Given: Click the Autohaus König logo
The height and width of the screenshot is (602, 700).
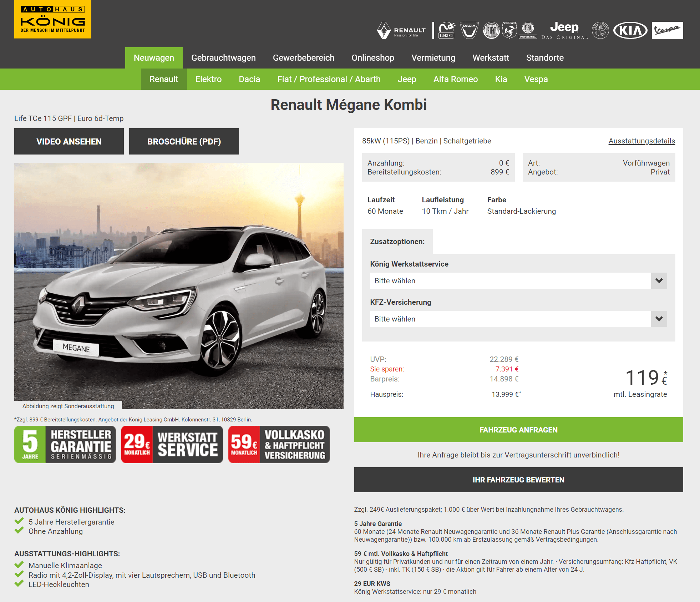Looking at the screenshot, I should [x=53, y=19].
